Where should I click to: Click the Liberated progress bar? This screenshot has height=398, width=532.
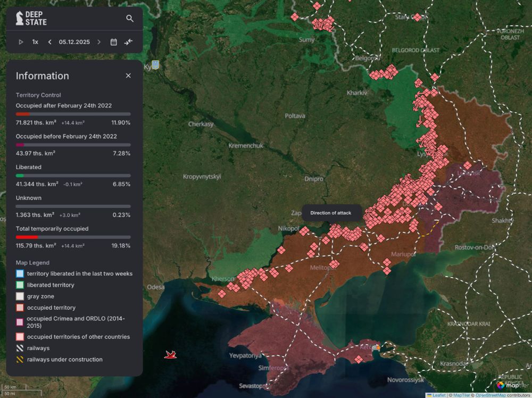click(x=73, y=176)
